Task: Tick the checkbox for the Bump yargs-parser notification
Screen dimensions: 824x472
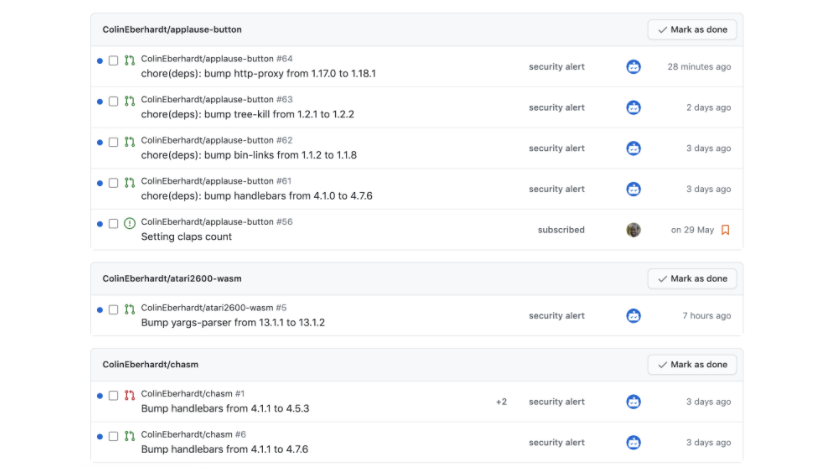Action: 114,310
